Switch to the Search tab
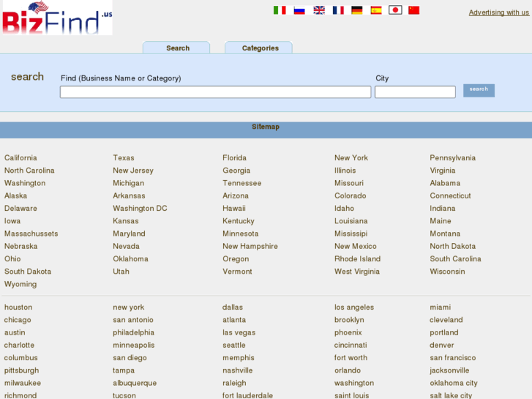 177,48
